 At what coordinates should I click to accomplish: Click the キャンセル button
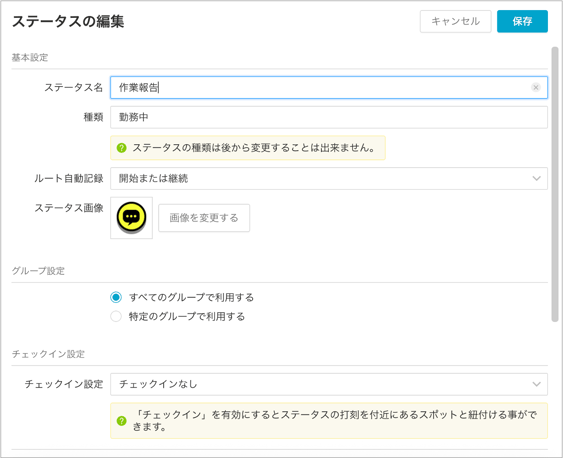click(x=455, y=21)
